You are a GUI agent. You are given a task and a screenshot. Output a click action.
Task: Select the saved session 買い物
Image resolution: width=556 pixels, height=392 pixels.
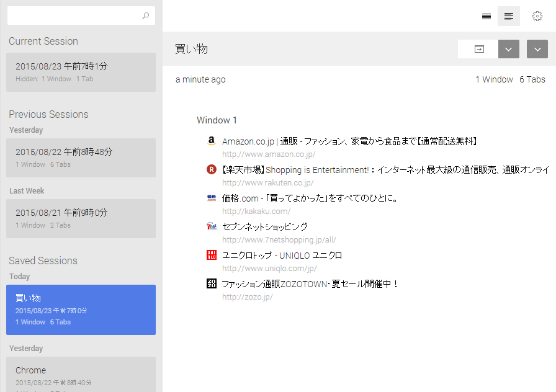click(81, 310)
